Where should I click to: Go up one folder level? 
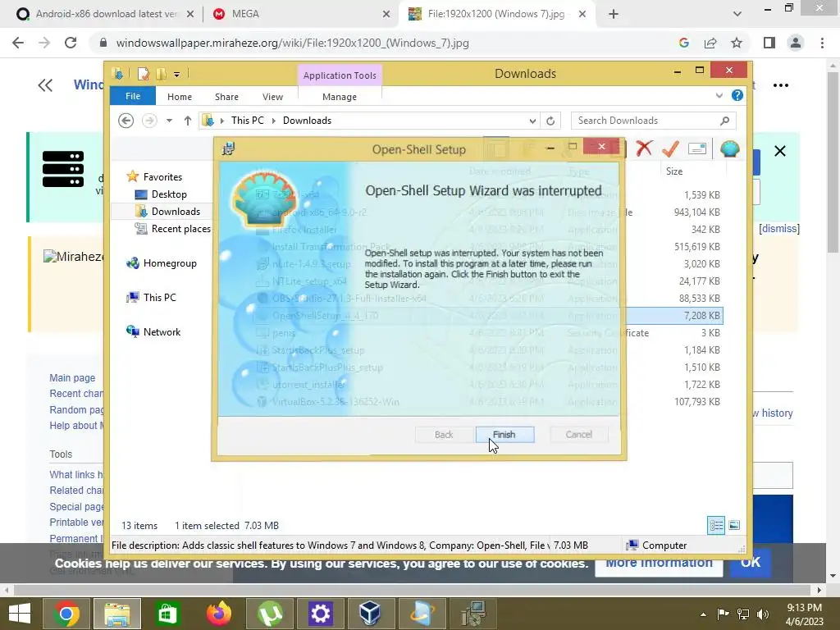click(188, 121)
